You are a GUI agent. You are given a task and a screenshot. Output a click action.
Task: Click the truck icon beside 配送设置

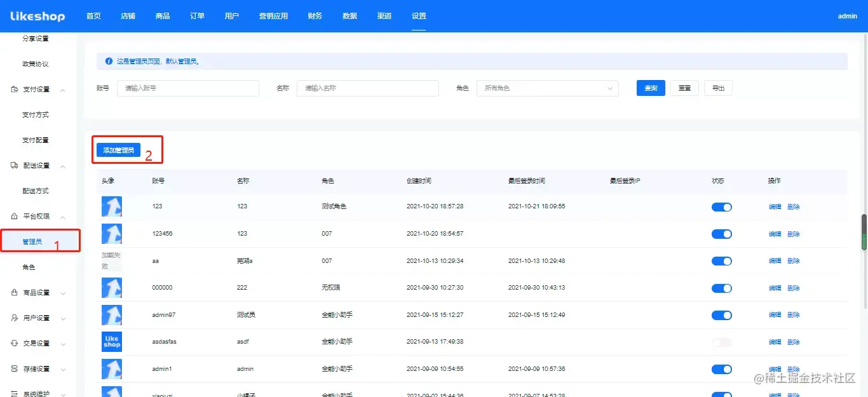point(14,166)
